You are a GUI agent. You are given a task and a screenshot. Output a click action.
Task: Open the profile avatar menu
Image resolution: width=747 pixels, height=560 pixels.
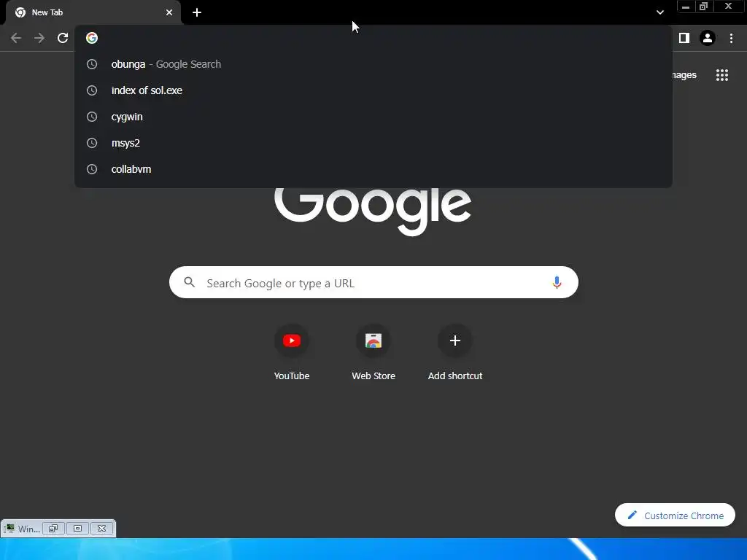(x=708, y=38)
